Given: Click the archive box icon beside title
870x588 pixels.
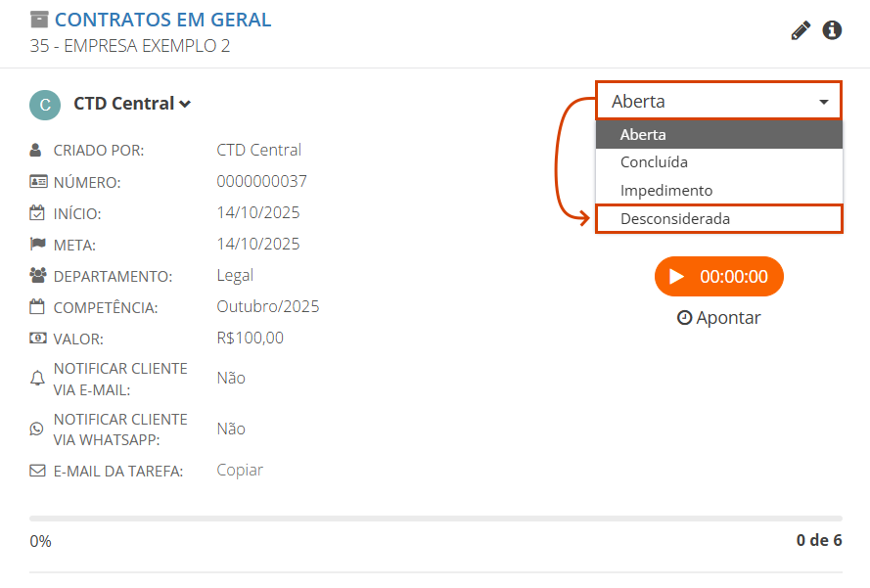Looking at the screenshot, I should 39,20.
